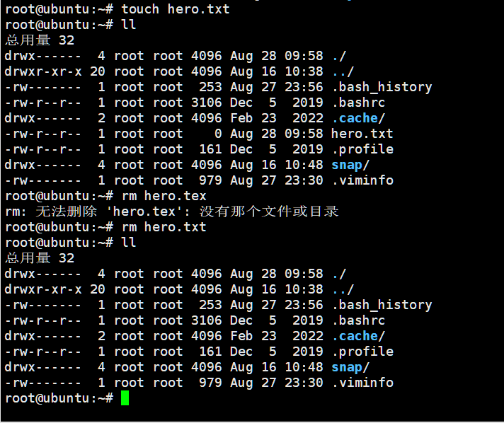Click '../' entry in second listing

click(x=343, y=289)
